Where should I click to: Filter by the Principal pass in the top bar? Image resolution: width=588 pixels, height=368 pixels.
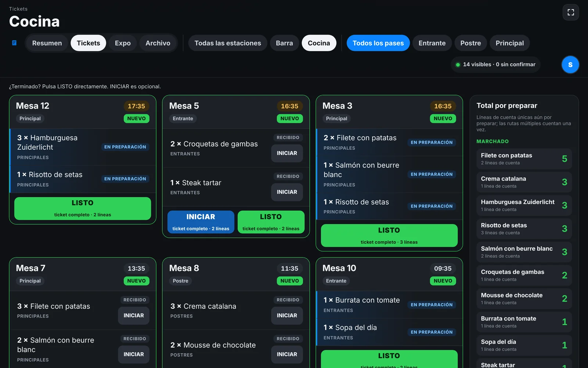click(510, 43)
